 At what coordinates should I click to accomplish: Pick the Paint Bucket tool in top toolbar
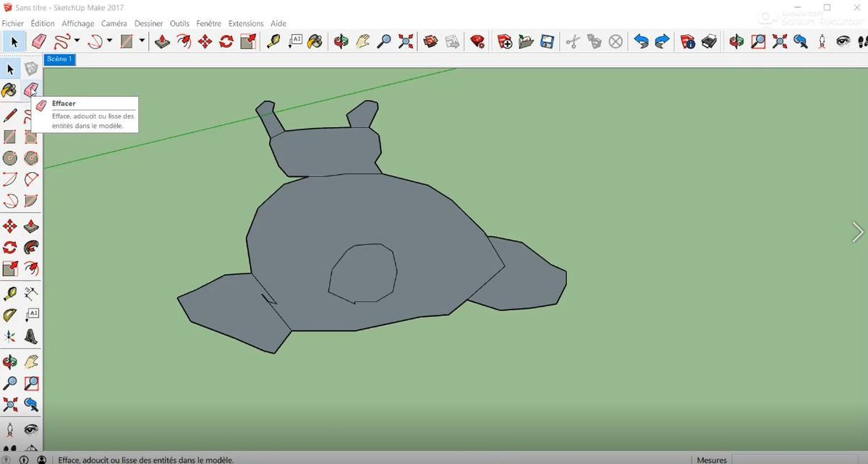click(x=315, y=41)
